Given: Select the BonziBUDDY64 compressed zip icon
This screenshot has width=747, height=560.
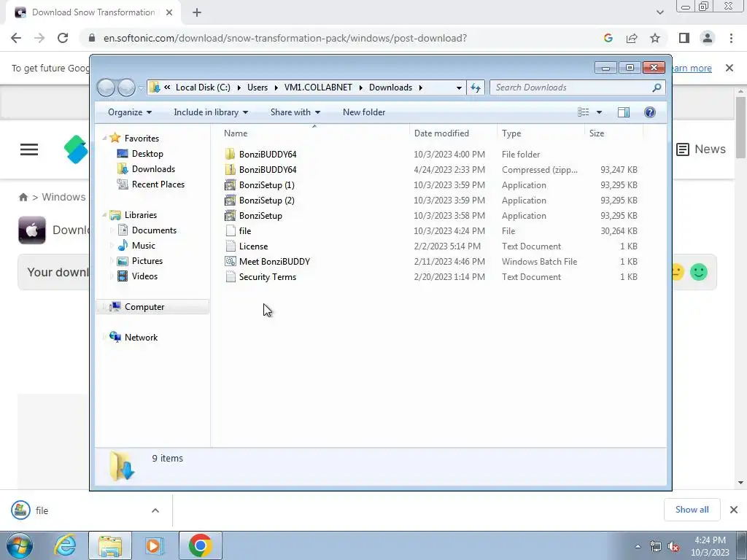Looking at the screenshot, I should point(230,169).
